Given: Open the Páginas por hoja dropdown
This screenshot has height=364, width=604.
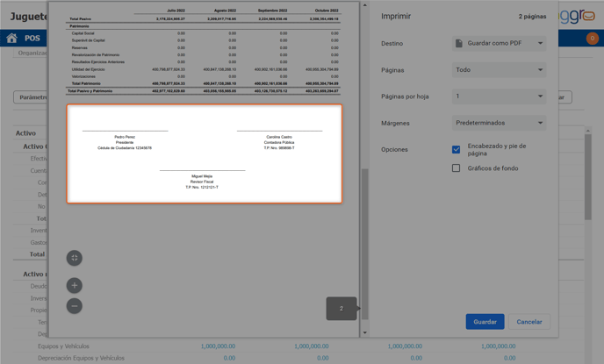Looking at the screenshot, I should point(499,96).
